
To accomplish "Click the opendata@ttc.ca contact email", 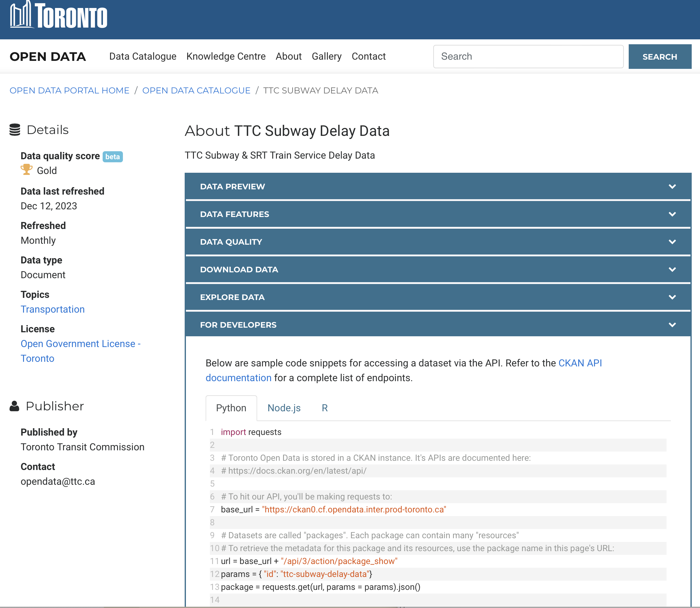I will 58,481.
